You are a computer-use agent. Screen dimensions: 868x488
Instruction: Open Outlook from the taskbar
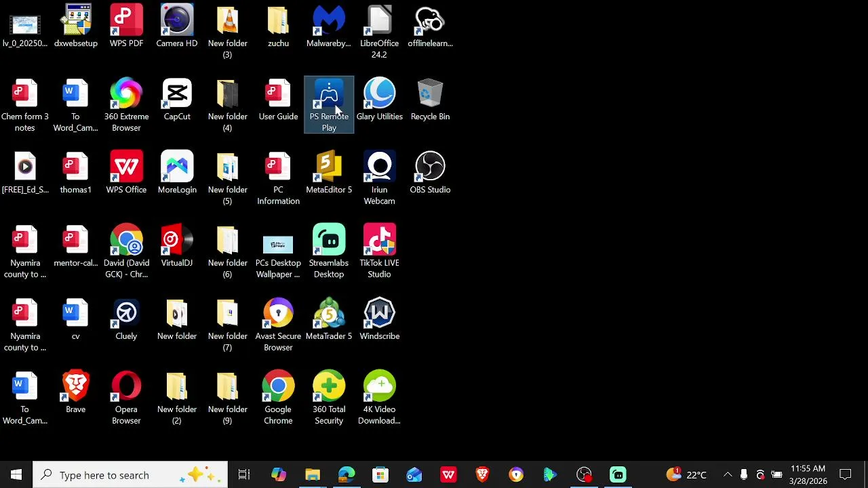(x=414, y=474)
